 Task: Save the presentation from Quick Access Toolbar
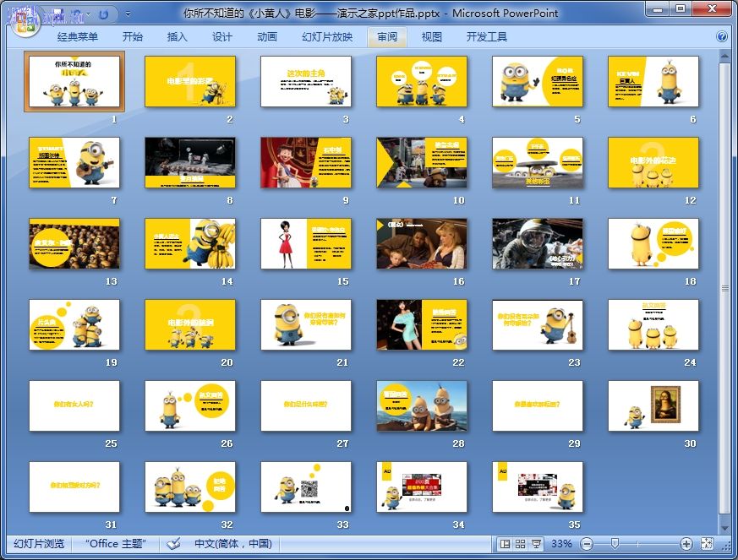coord(57,15)
